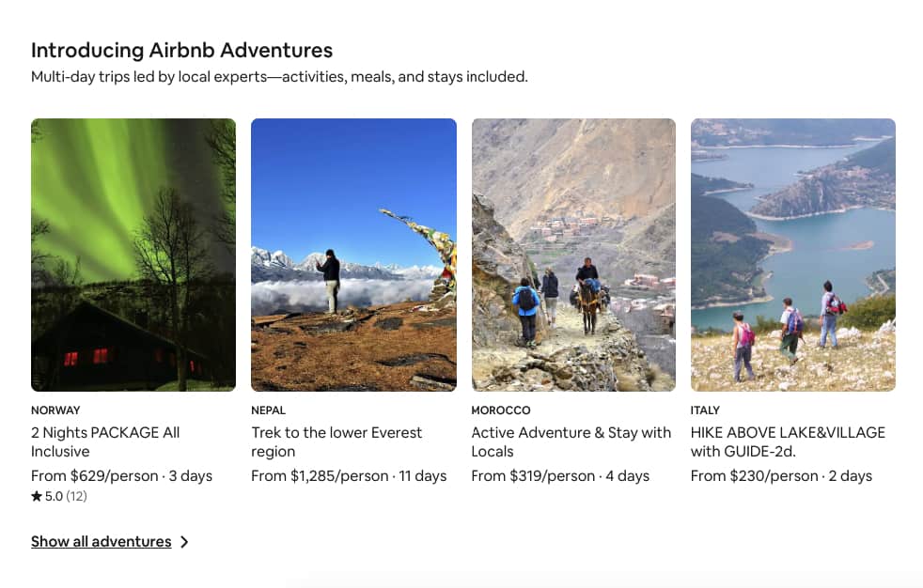Click the NEPAL country label
This screenshot has height=588, width=923.
pyautogui.click(x=269, y=410)
